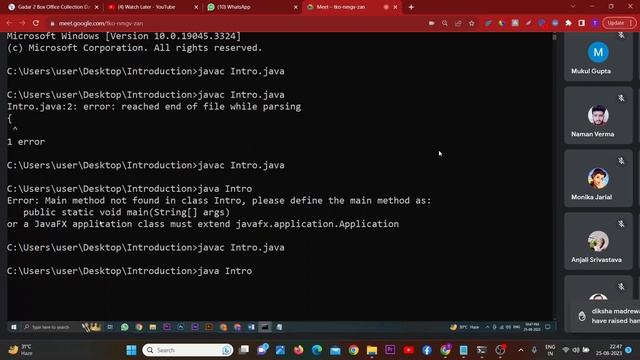Open the zoom magnifier in address bar
This screenshot has width=640, height=360.
click(x=445, y=23)
